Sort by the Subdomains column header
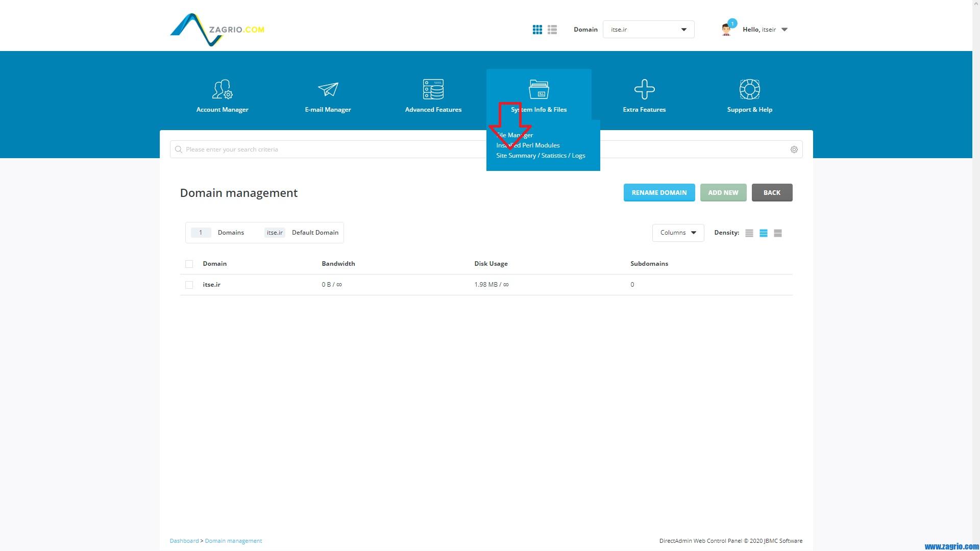The width and height of the screenshot is (980, 551). [x=649, y=264]
